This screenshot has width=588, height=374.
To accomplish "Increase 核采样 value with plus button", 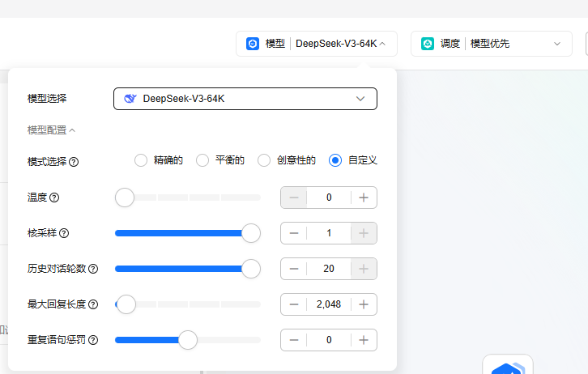I will 364,233.
